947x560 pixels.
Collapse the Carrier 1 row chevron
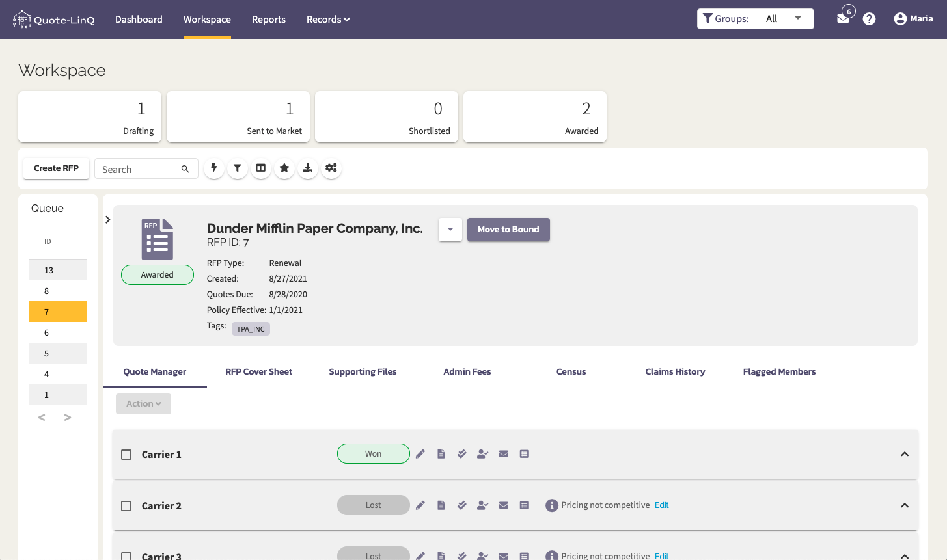point(905,454)
